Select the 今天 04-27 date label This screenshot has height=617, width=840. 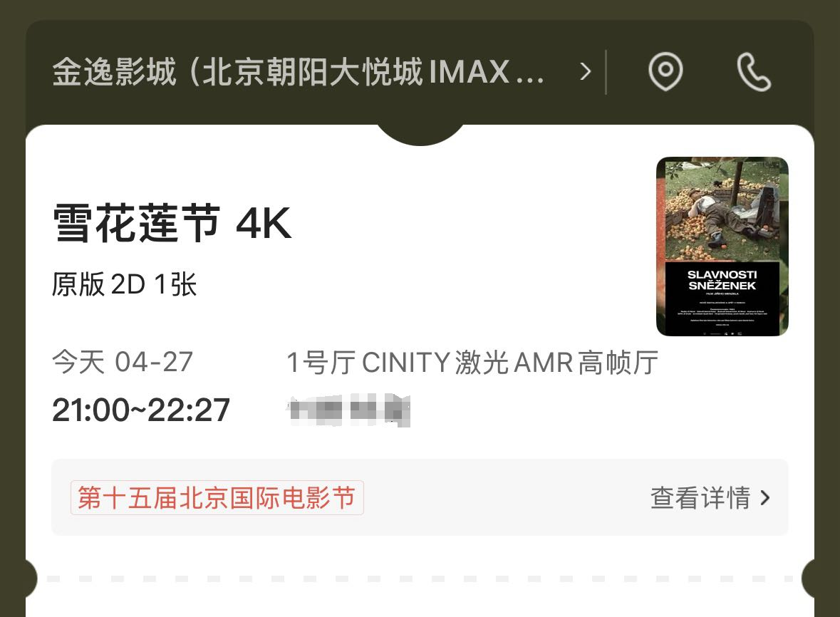click(122, 361)
